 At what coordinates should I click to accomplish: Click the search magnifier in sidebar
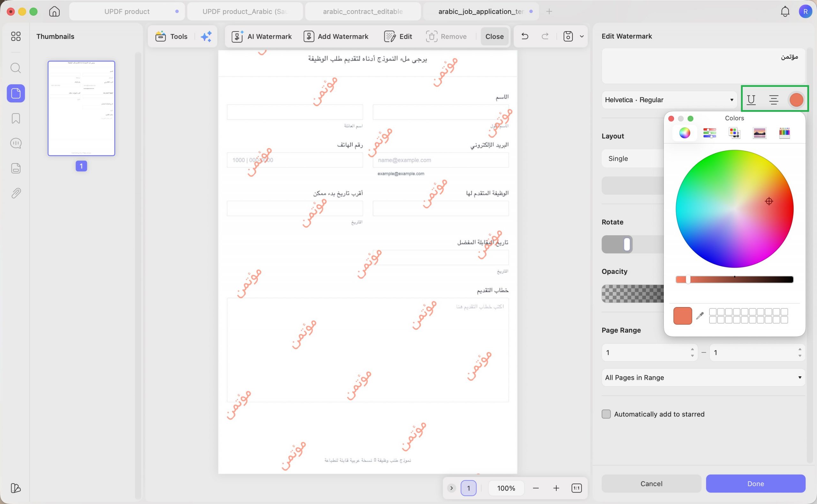16,68
